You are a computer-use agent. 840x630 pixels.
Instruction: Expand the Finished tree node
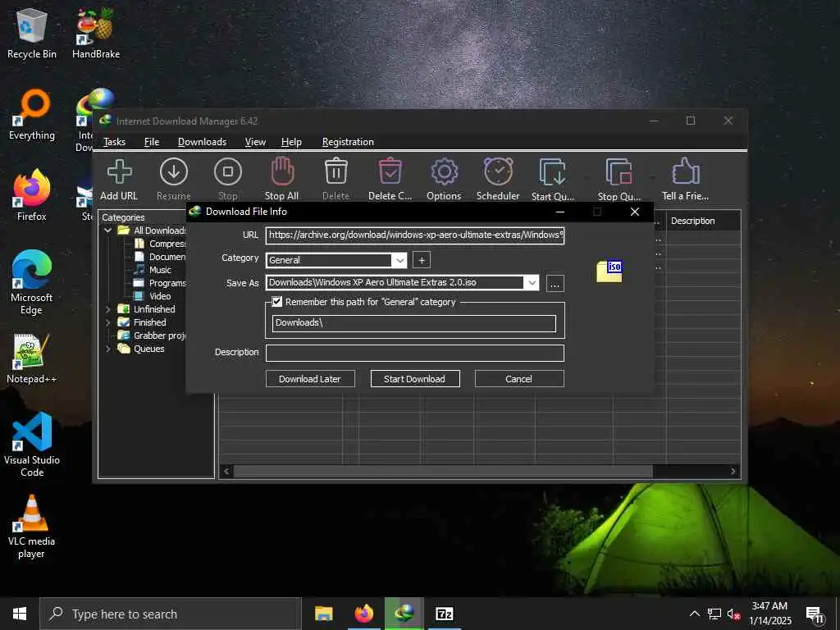click(x=108, y=322)
